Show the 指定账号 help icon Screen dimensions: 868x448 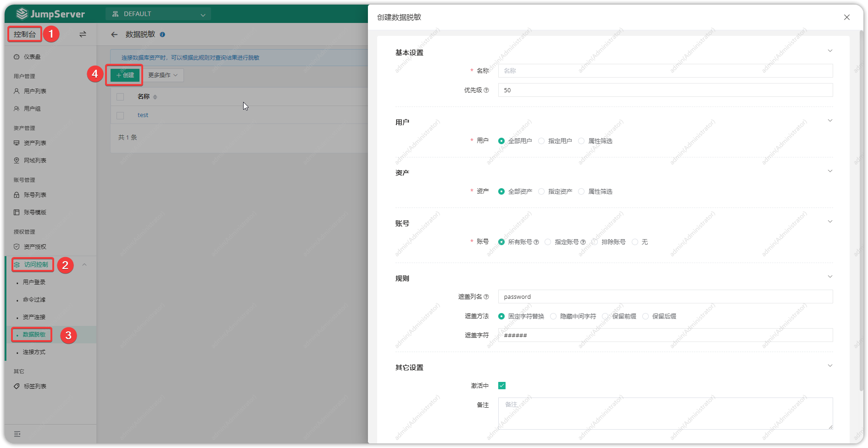coord(583,242)
